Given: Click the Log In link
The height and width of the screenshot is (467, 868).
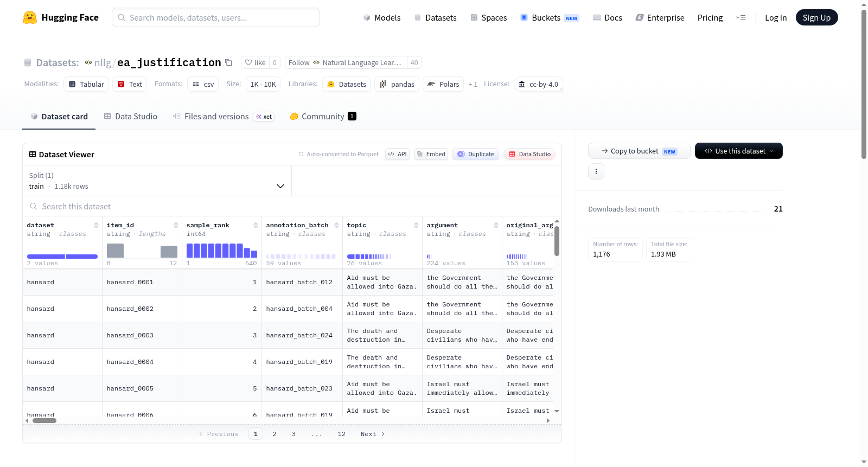Looking at the screenshot, I should tap(776, 17).
